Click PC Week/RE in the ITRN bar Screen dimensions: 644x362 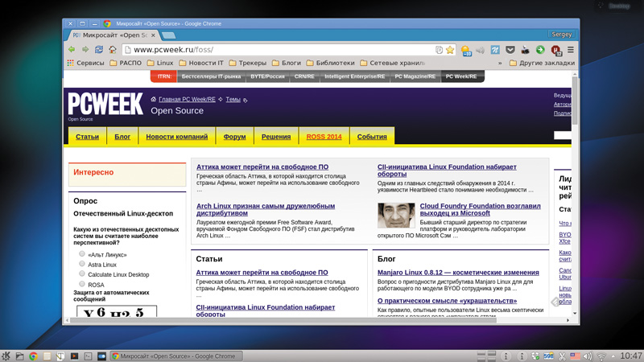[x=461, y=76]
